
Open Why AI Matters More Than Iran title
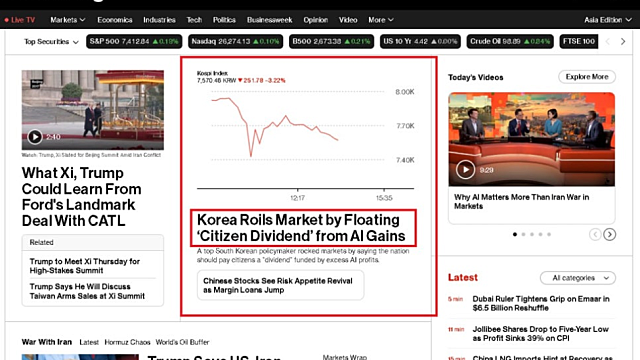tap(522, 202)
